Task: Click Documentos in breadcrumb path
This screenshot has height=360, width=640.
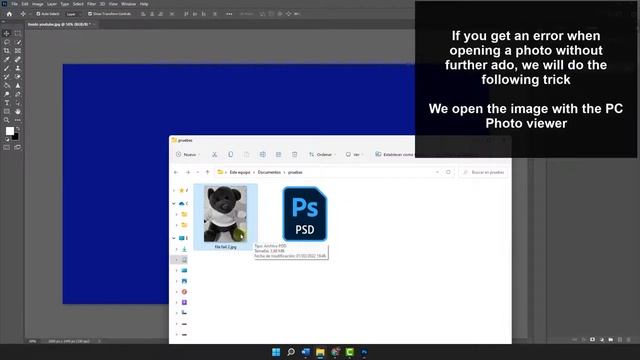Action: click(269, 172)
